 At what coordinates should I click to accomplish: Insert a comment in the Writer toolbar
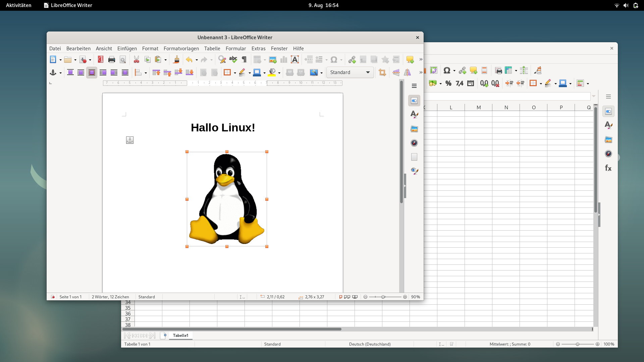[x=410, y=60]
